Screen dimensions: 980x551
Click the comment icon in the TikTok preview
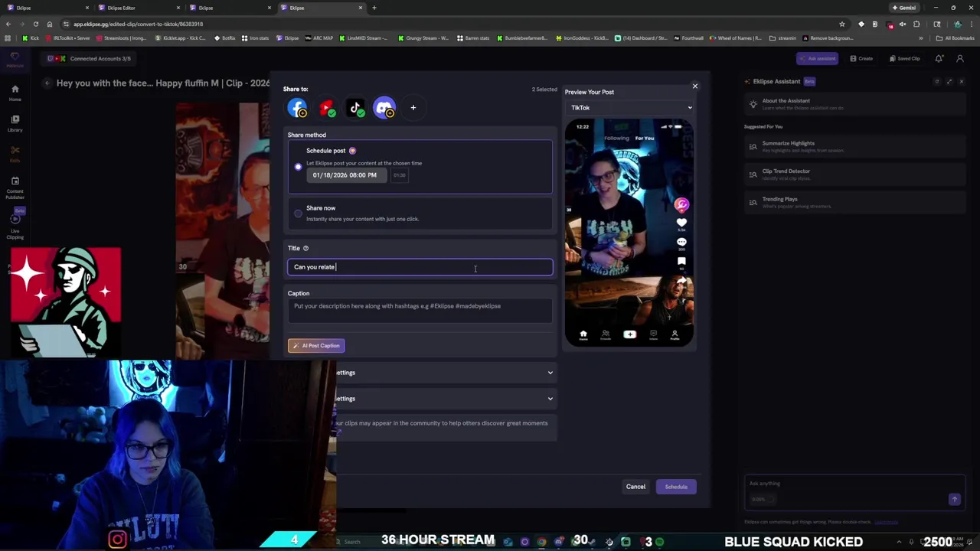tap(681, 242)
